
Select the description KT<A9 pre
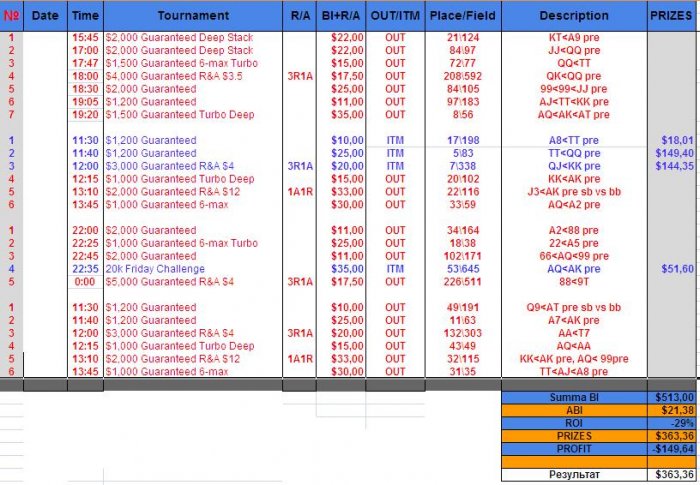click(574, 38)
